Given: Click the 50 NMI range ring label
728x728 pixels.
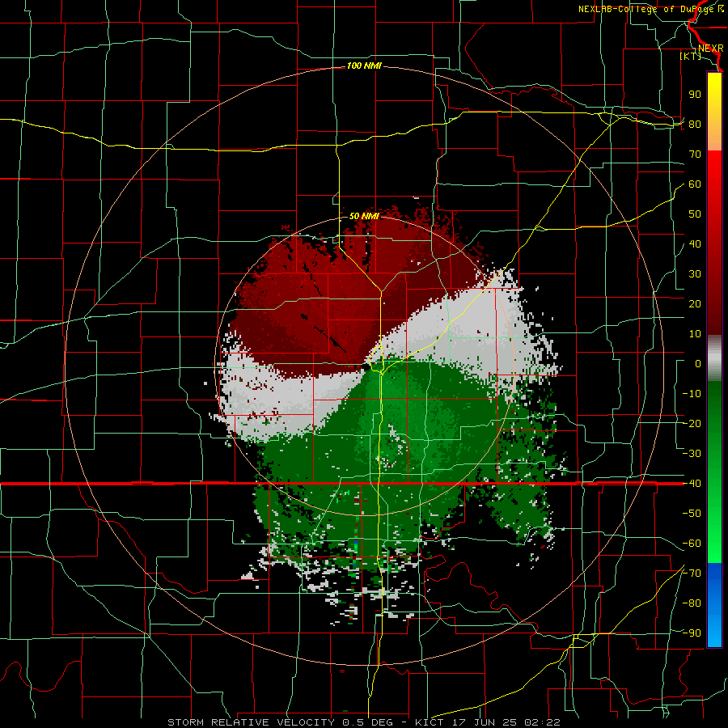Looking at the screenshot, I should click(364, 216).
